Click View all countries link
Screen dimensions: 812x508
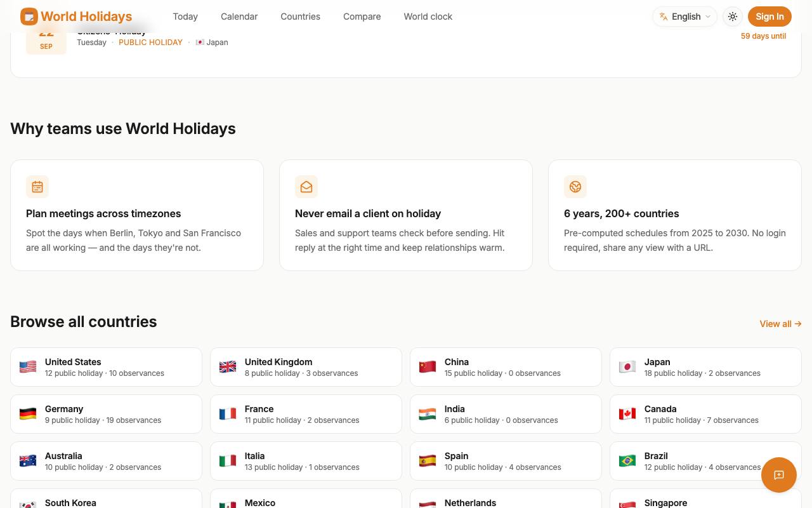(780, 324)
